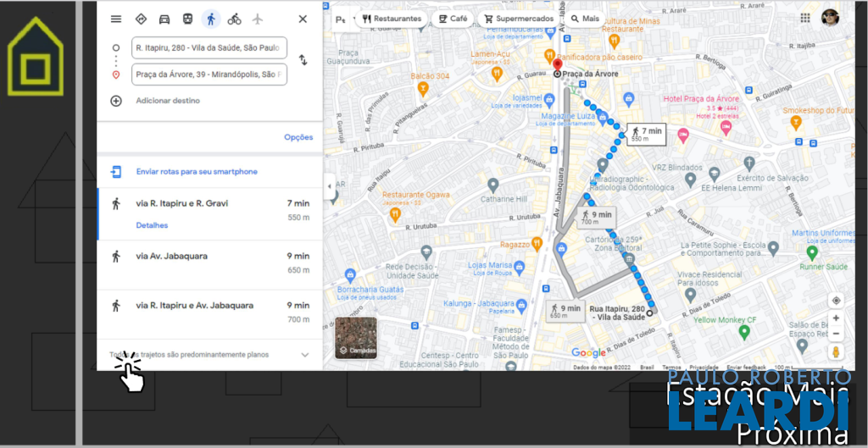Select best travel mode icon

point(141,19)
